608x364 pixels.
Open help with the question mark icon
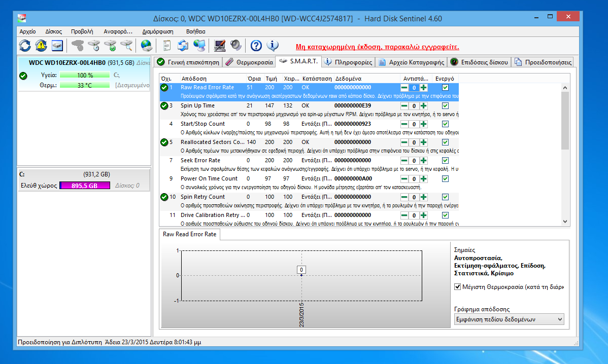coord(256,46)
